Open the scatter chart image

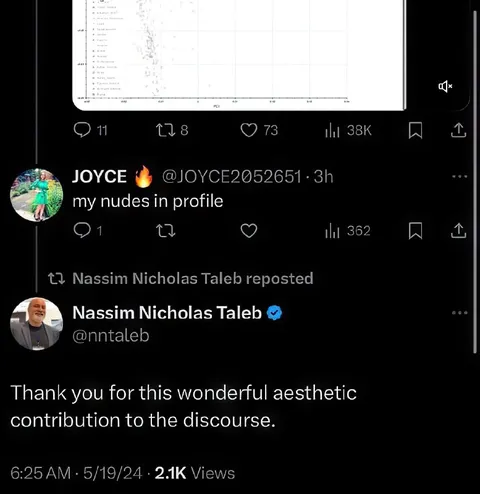coord(239,55)
